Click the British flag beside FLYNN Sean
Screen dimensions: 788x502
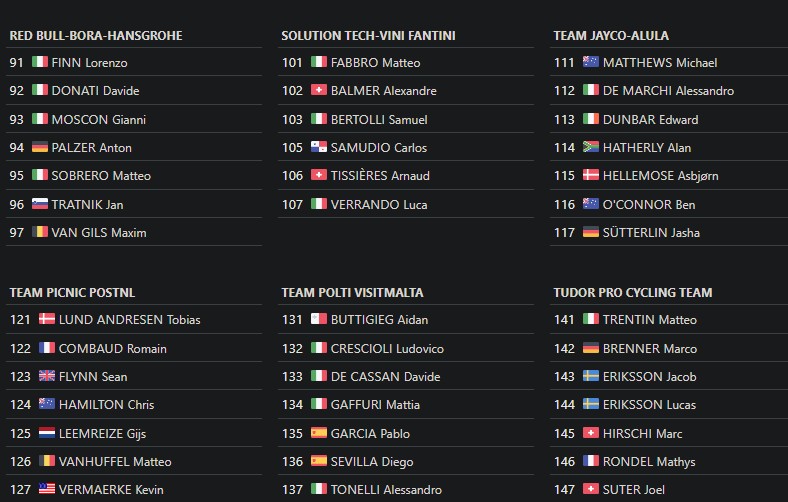tap(47, 376)
